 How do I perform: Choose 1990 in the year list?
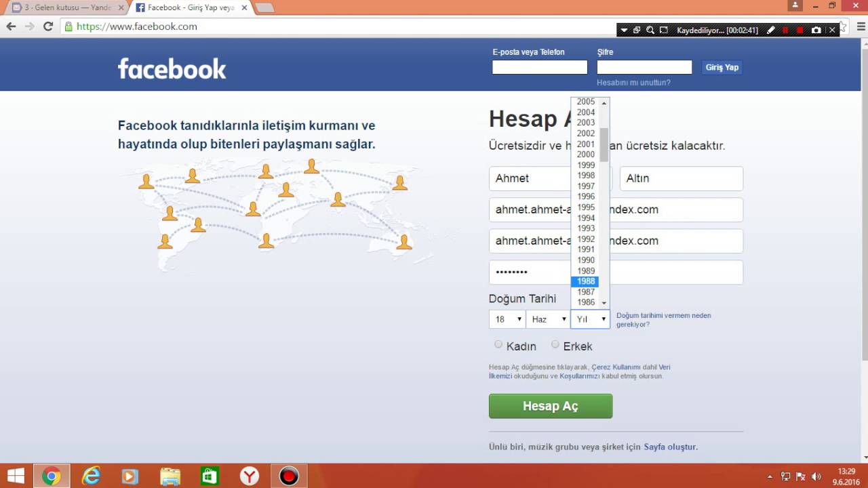(x=586, y=260)
